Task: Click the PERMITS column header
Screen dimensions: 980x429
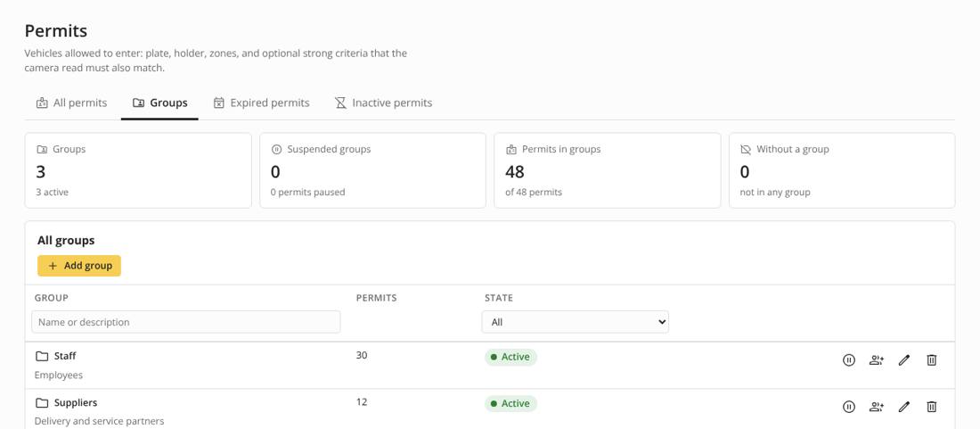Action: pos(376,298)
